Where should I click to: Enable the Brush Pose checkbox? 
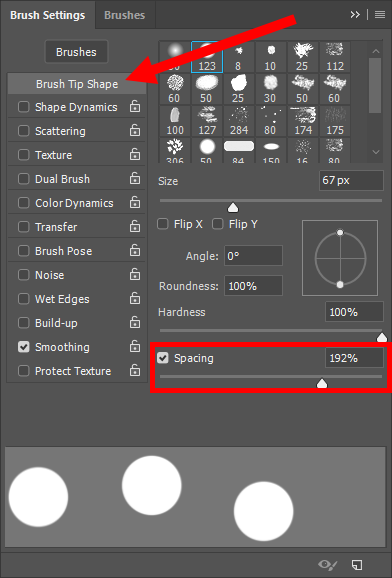[x=24, y=251]
